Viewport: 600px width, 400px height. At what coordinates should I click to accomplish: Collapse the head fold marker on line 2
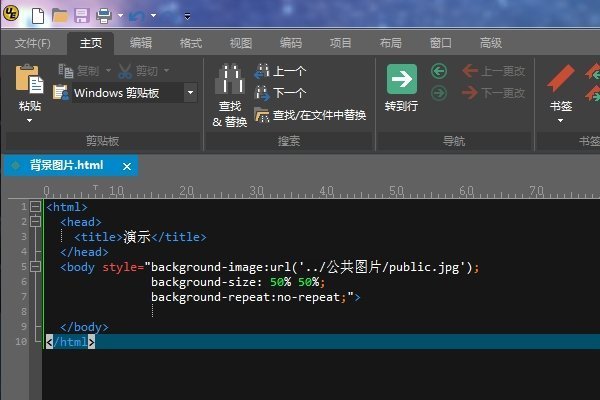35,222
